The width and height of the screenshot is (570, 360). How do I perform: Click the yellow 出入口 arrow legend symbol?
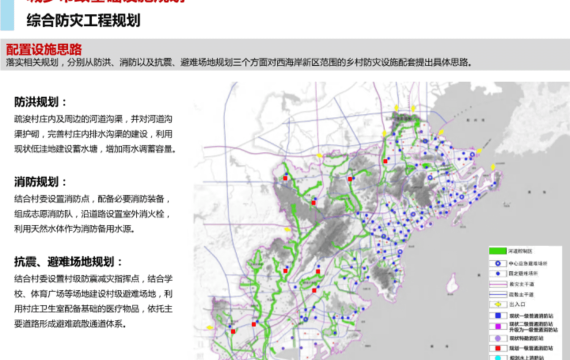coord(498,304)
